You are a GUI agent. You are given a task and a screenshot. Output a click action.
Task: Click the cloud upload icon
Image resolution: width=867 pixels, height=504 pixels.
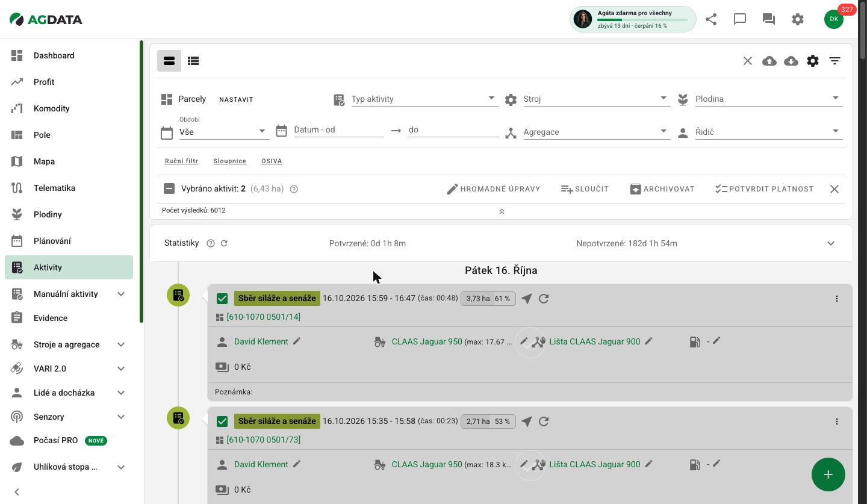pyautogui.click(x=769, y=61)
